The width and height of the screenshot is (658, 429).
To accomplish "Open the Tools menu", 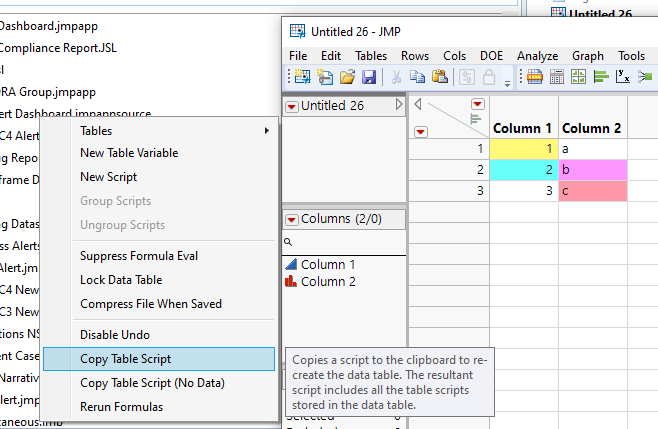I will click(632, 56).
